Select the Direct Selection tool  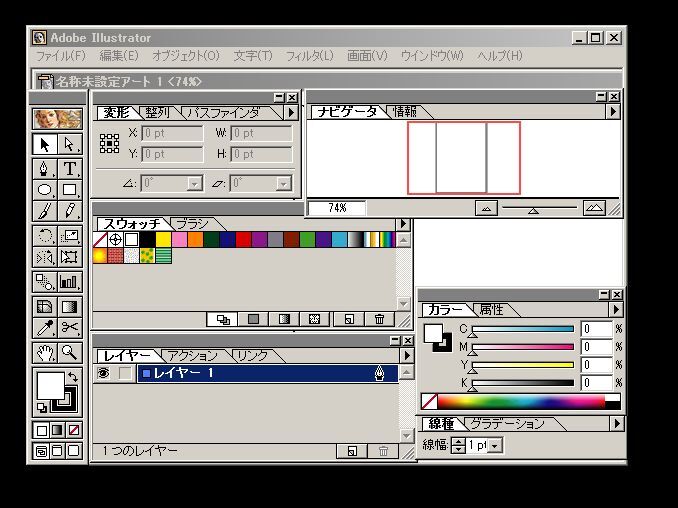pos(69,144)
